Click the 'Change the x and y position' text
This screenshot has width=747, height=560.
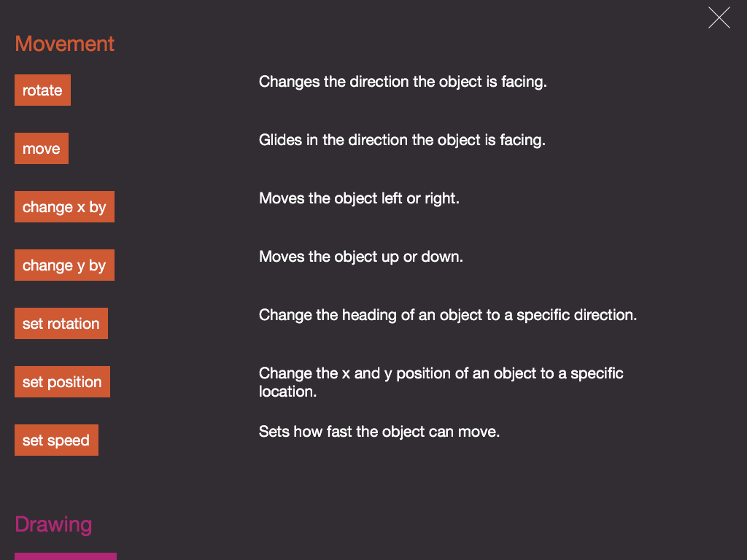click(441, 373)
